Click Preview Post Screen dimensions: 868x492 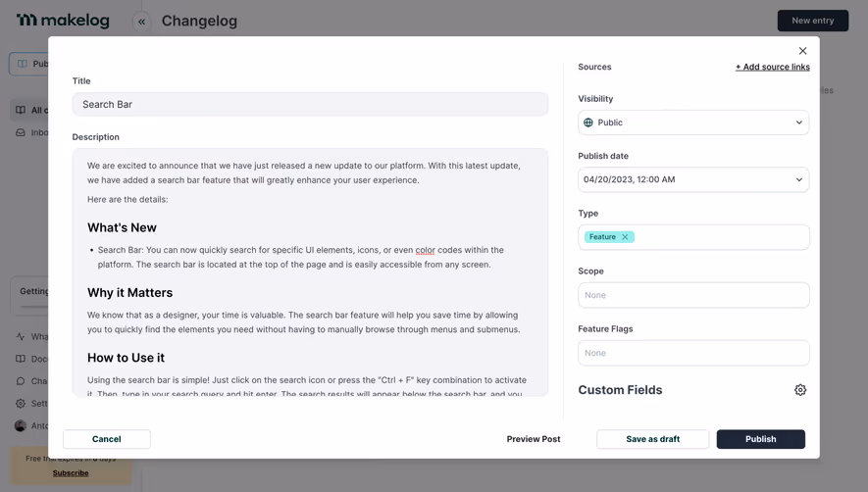[x=534, y=439]
